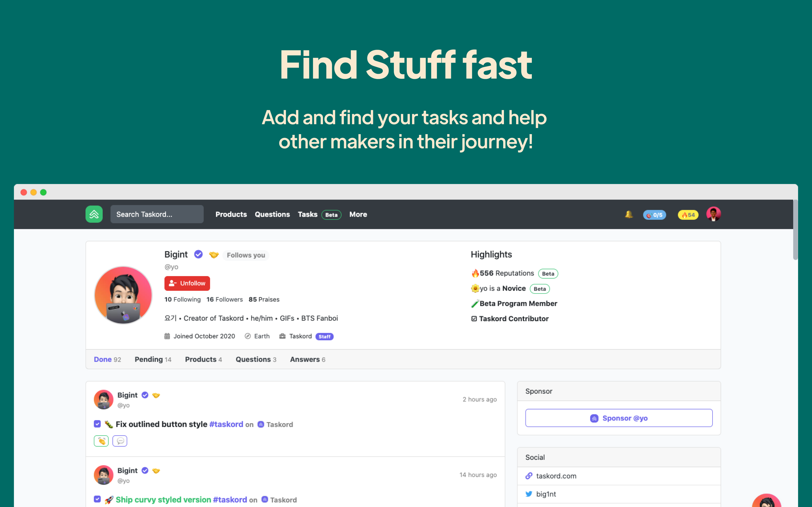Open the notifications bell
Viewport: 812px width, 507px height.
(629, 214)
